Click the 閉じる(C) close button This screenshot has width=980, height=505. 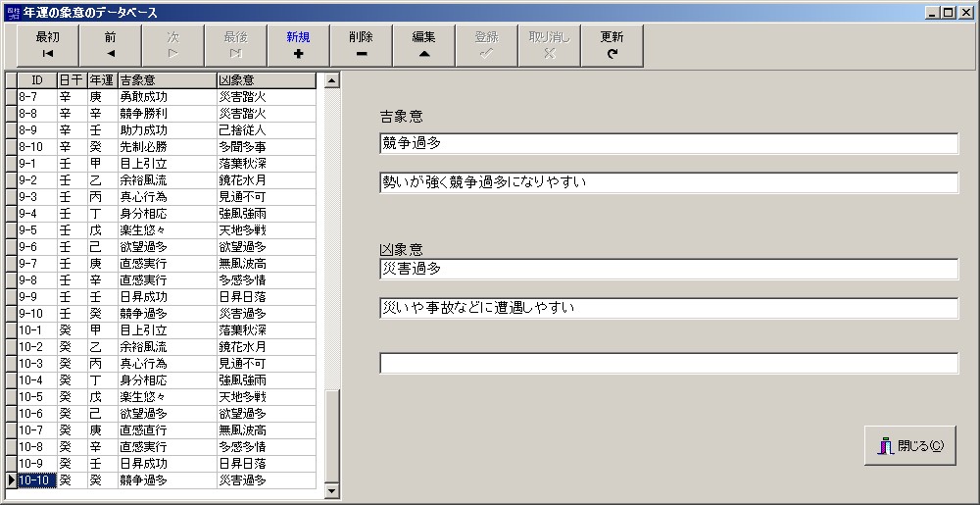(x=910, y=445)
